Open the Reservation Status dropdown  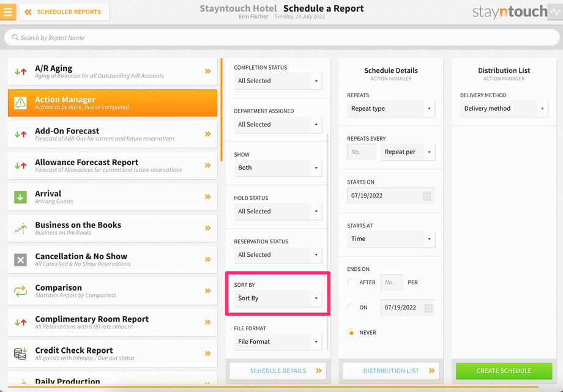[x=278, y=255]
